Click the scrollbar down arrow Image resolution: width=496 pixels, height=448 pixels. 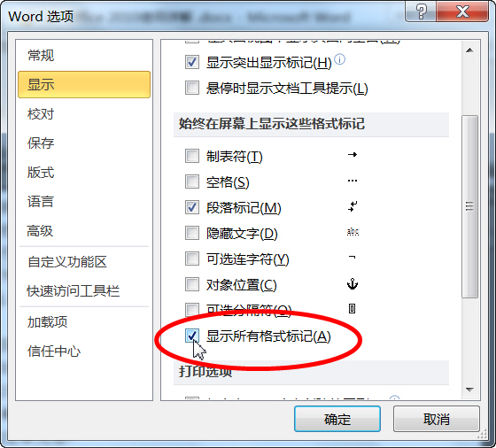coord(469,390)
